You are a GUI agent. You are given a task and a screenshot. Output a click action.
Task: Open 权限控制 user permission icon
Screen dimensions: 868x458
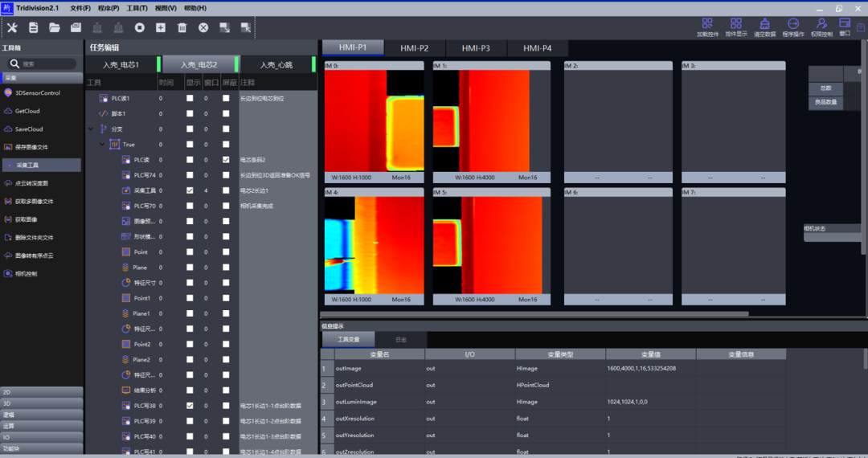tap(821, 27)
